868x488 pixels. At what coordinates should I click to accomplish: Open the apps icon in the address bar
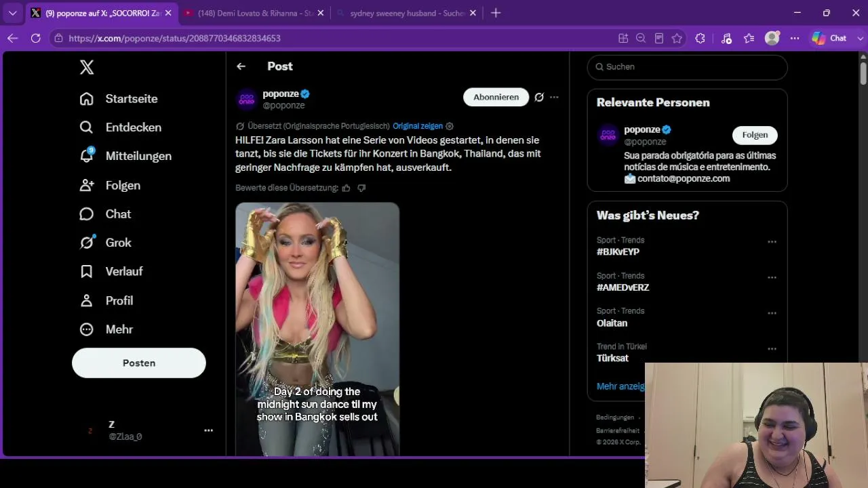[x=623, y=39]
